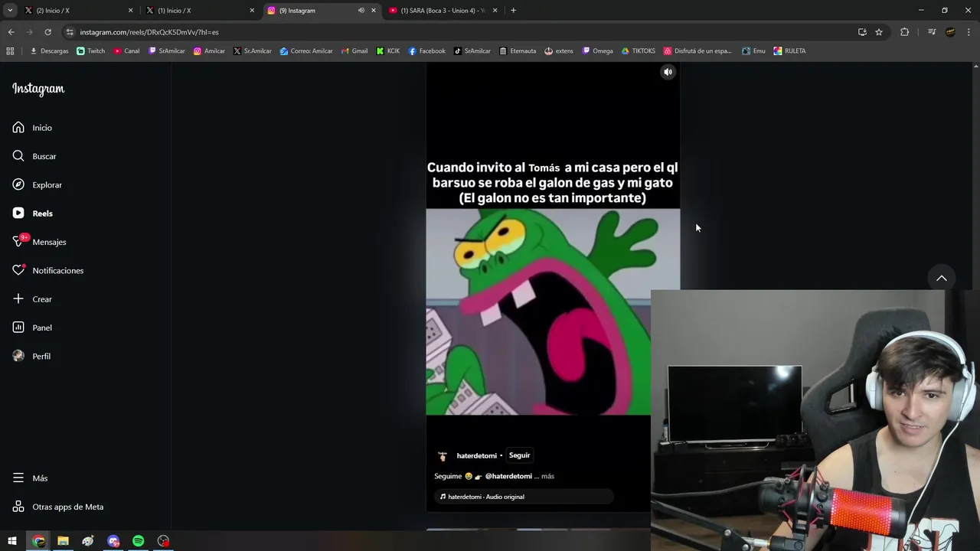Open Buscar search panel

pyautogui.click(x=34, y=156)
